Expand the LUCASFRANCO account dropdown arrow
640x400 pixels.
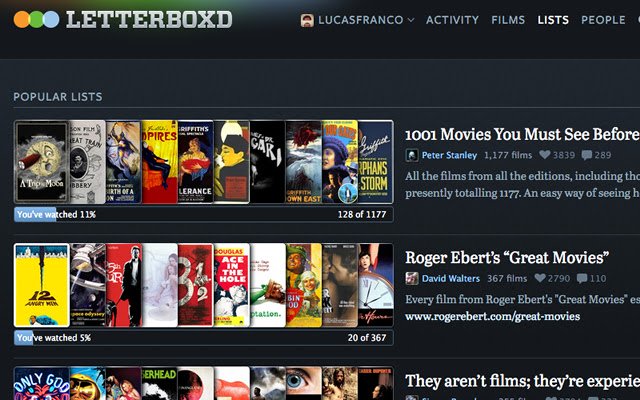[411, 20]
